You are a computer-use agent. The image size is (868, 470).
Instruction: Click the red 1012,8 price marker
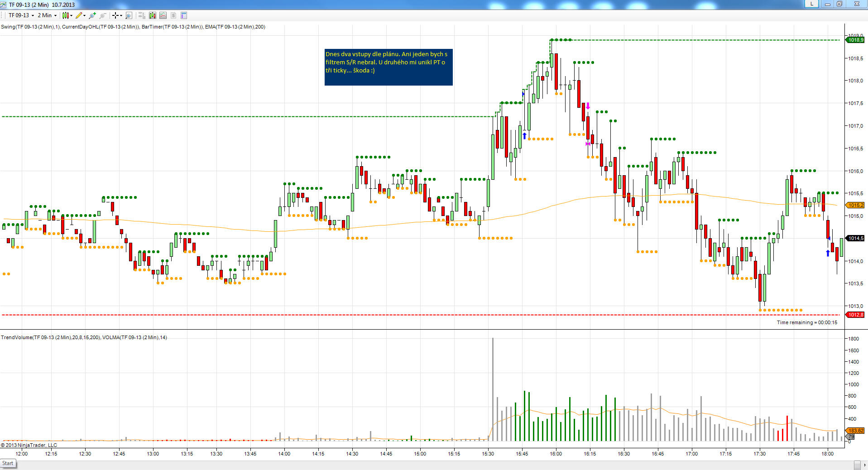pyautogui.click(x=855, y=315)
